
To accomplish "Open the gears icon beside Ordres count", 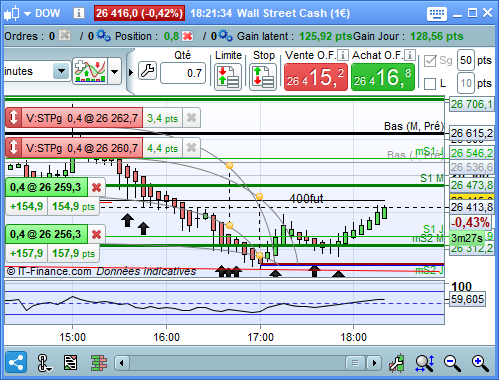I will point(103,36).
